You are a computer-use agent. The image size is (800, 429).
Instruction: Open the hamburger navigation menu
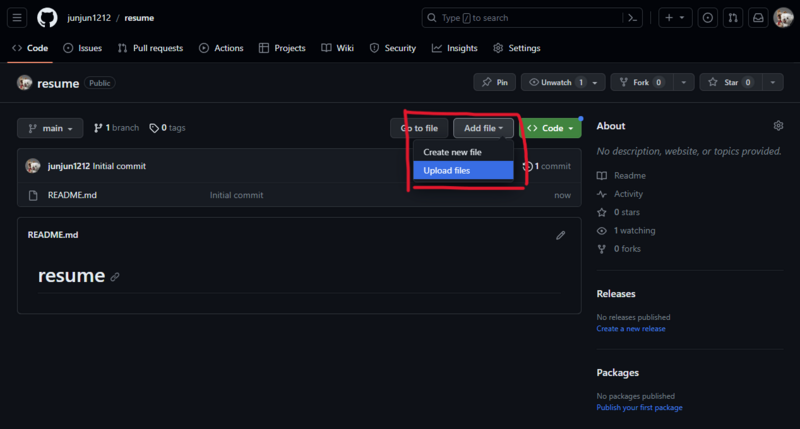pos(17,18)
